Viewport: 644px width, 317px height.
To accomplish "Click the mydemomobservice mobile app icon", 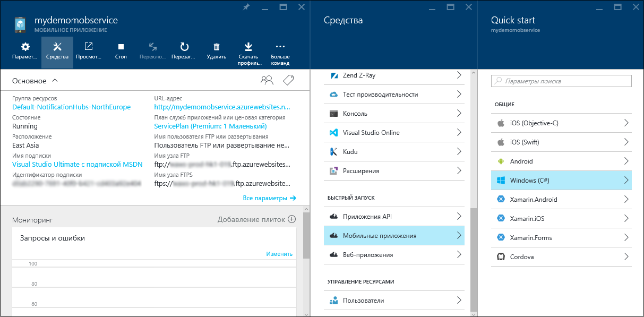I will coord(20,25).
